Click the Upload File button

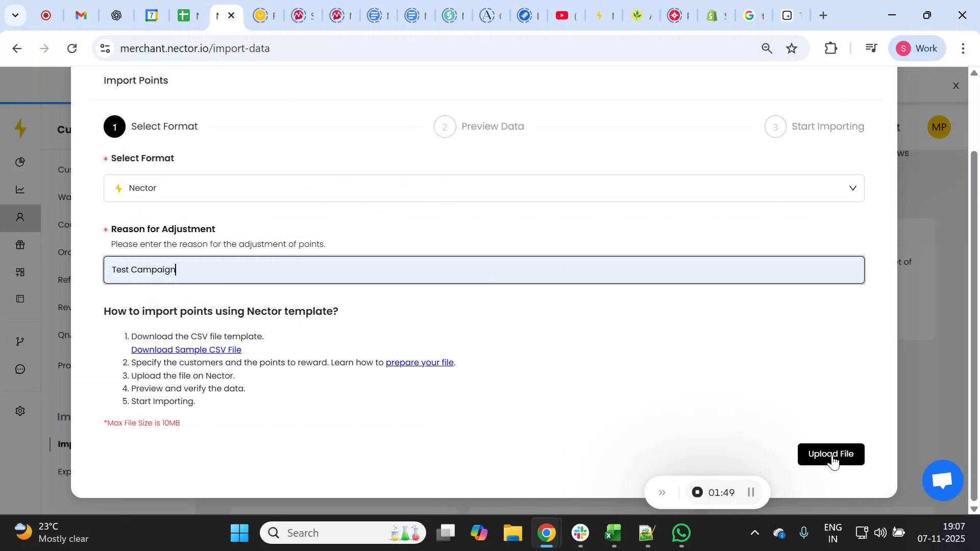tap(831, 454)
